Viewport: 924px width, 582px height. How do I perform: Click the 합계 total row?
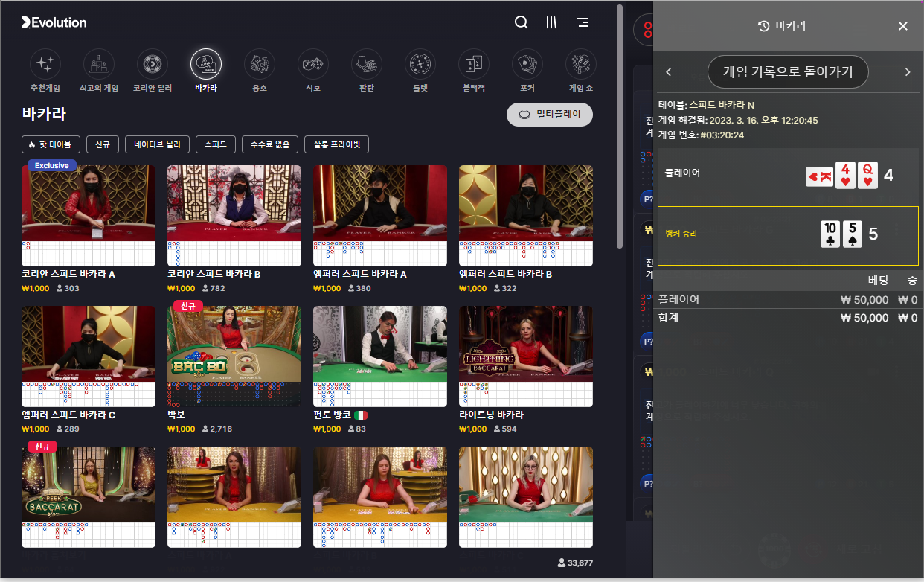788,318
